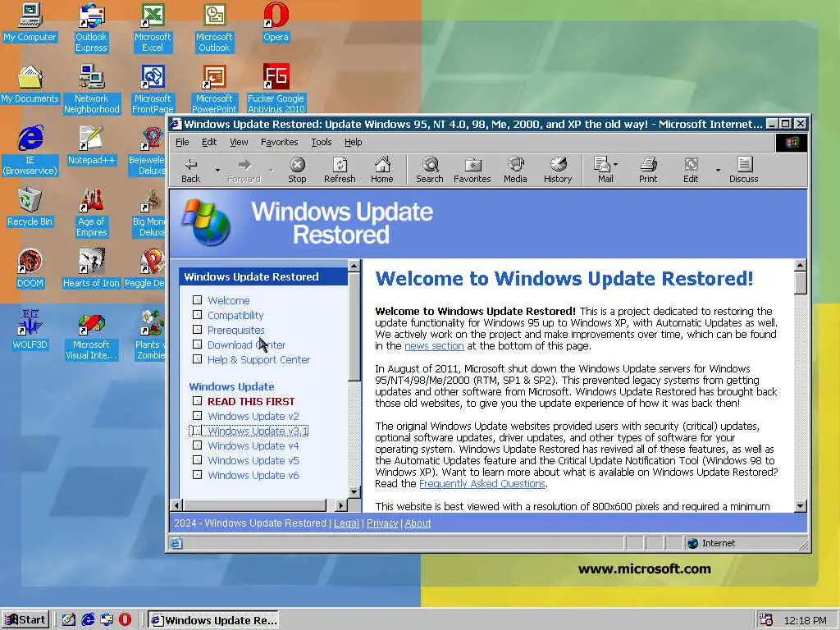840x630 pixels.
Task: Click main content scrollbar up arrow
Action: point(801,265)
